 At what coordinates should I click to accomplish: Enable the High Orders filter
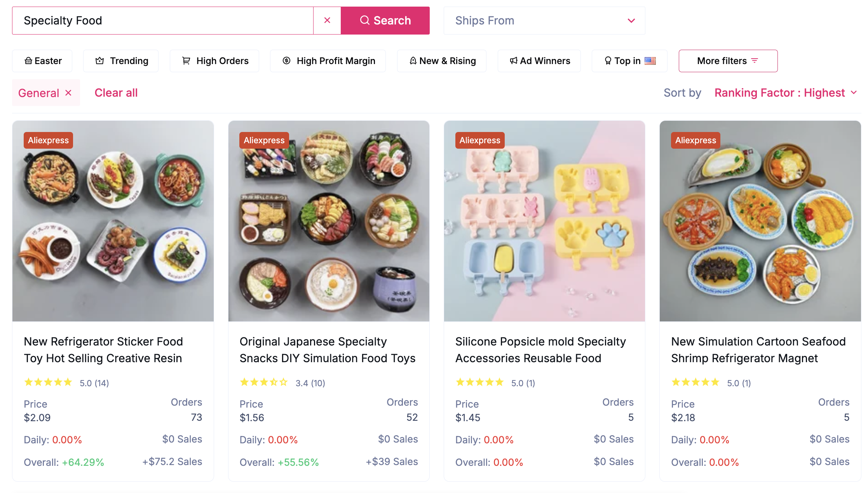pyautogui.click(x=214, y=61)
